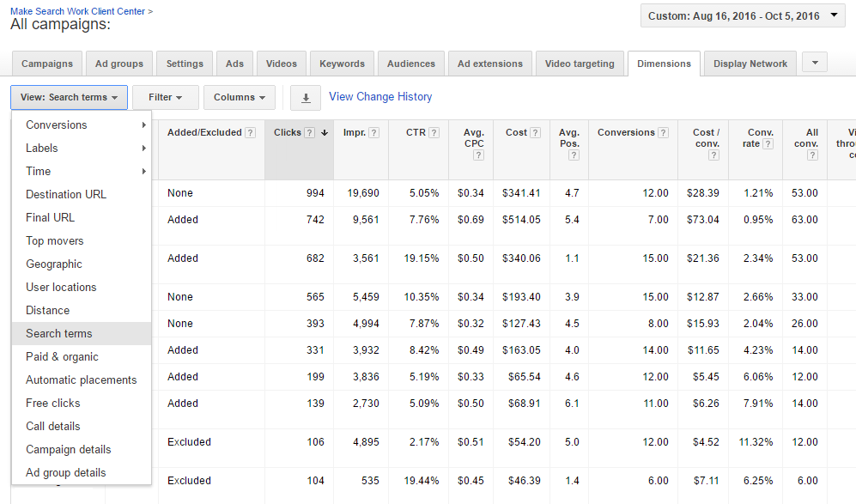Open the Audiences tab
856x504 pixels.
pyautogui.click(x=411, y=64)
